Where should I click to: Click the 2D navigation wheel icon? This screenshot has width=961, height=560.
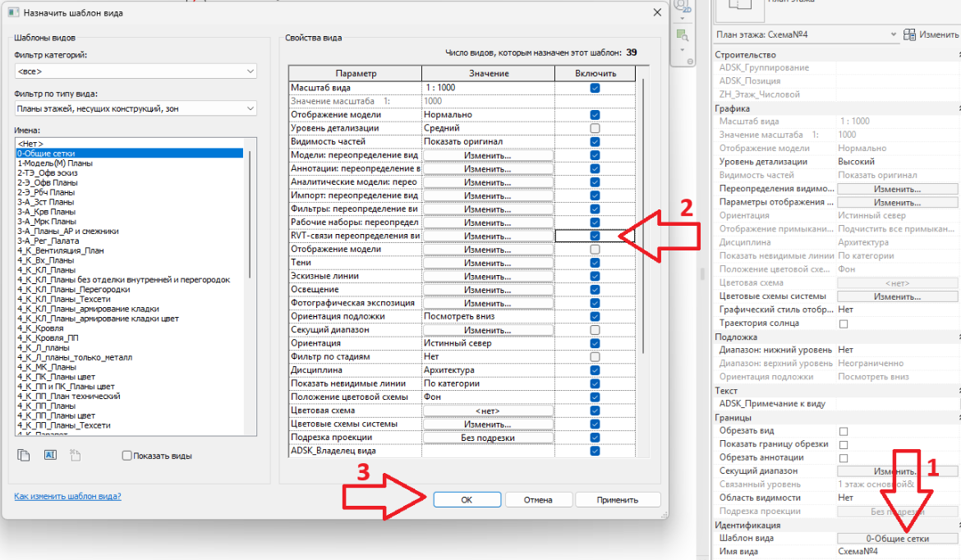click(x=682, y=6)
